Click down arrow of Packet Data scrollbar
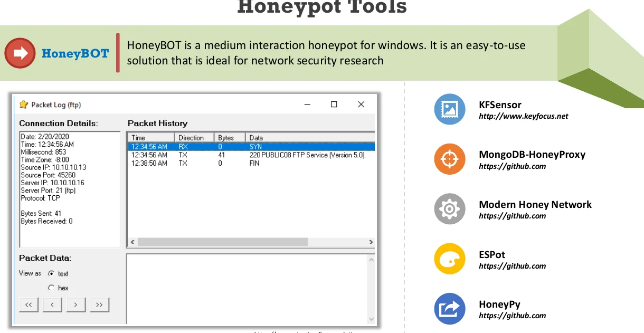 coord(371,319)
